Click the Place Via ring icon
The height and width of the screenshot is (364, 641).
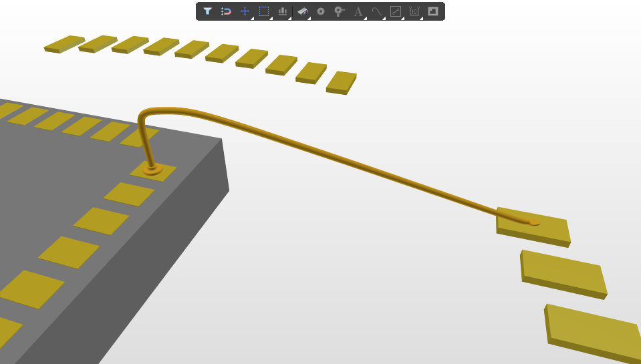(x=321, y=11)
